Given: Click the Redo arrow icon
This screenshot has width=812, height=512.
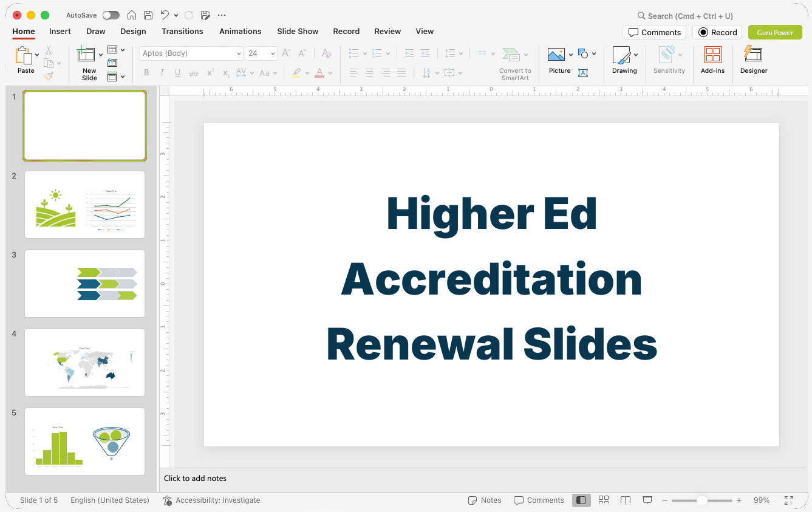Looking at the screenshot, I should (189, 15).
